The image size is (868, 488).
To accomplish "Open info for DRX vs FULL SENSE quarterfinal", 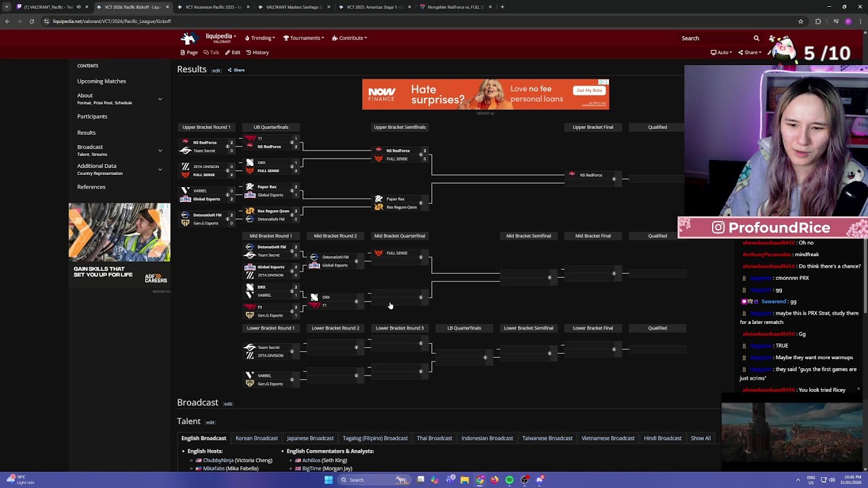I will click(292, 167).
